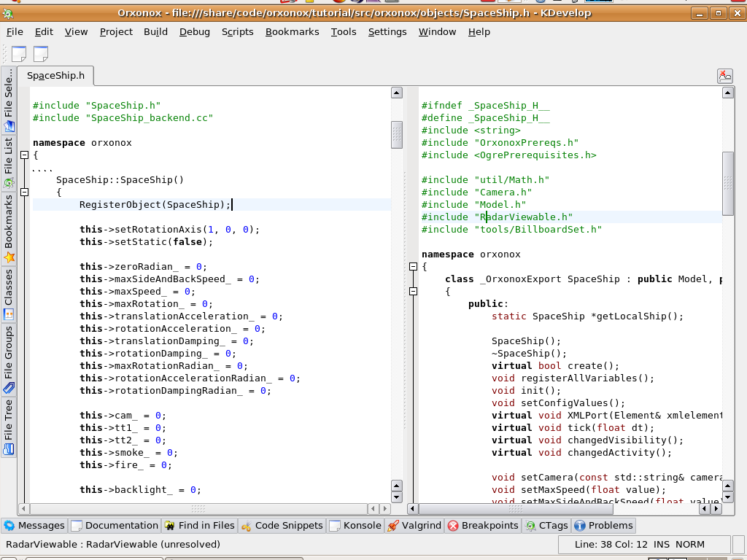Open the Project menu
This screenshot has height=560, width=747.
pos(116,32)
